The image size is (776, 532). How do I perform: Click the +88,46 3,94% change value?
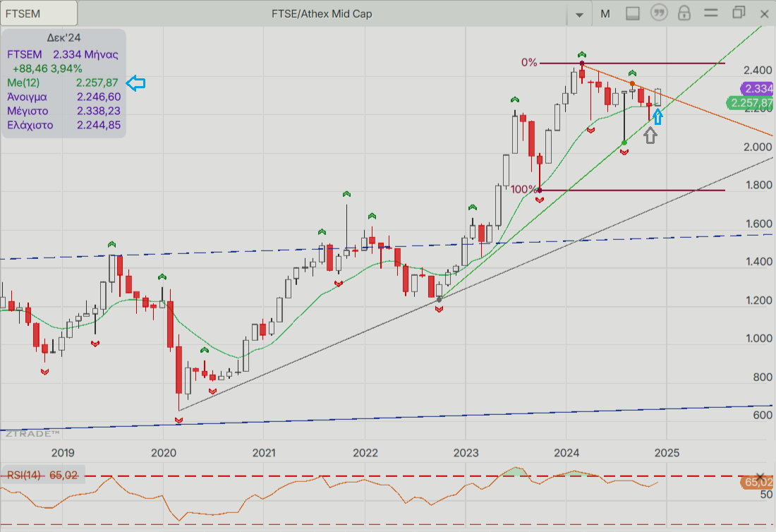tap(47, 68)
